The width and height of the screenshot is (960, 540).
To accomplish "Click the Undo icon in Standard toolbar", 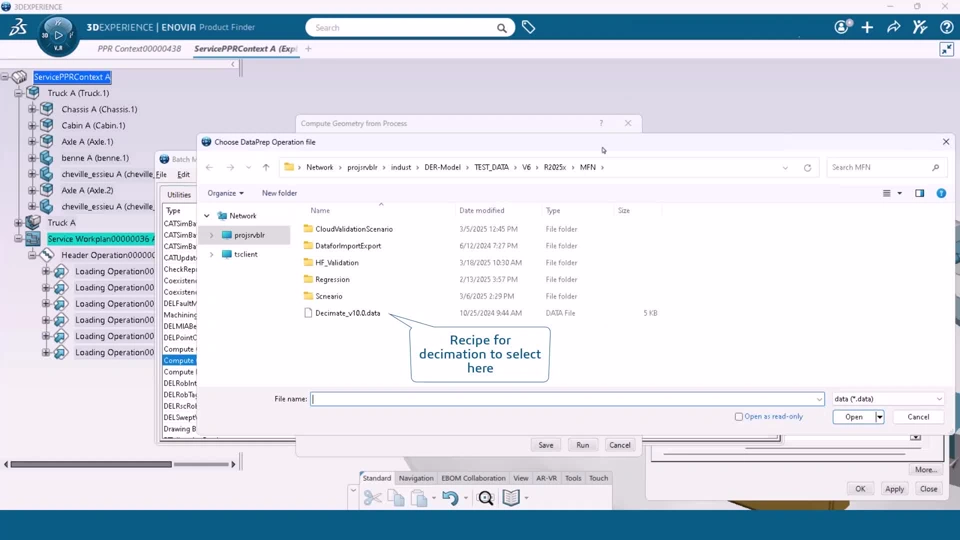I will coord(450,498).
